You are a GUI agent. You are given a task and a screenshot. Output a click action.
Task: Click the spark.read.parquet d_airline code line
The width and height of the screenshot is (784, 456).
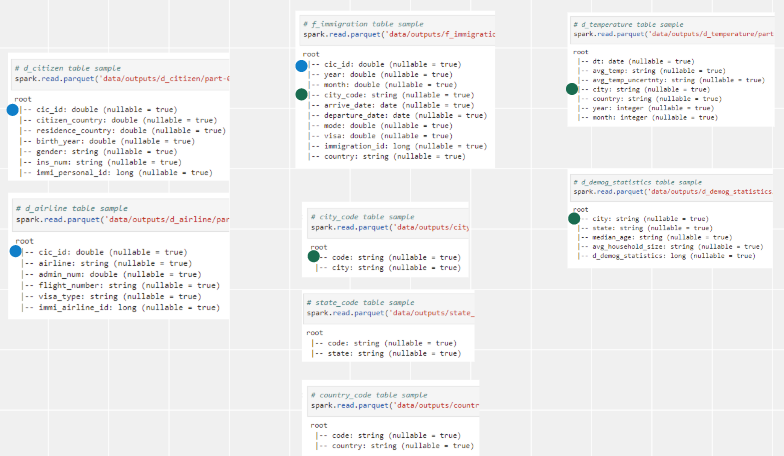coord(122,219)
